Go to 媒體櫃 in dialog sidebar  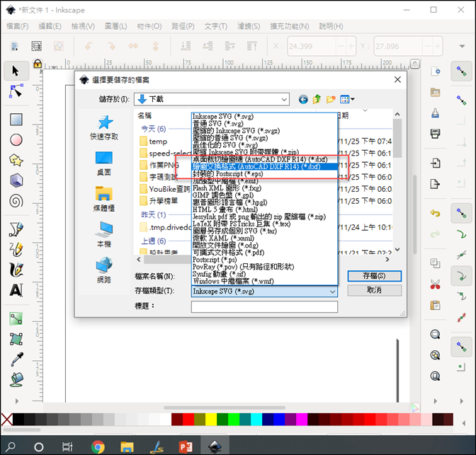[104, 200]
